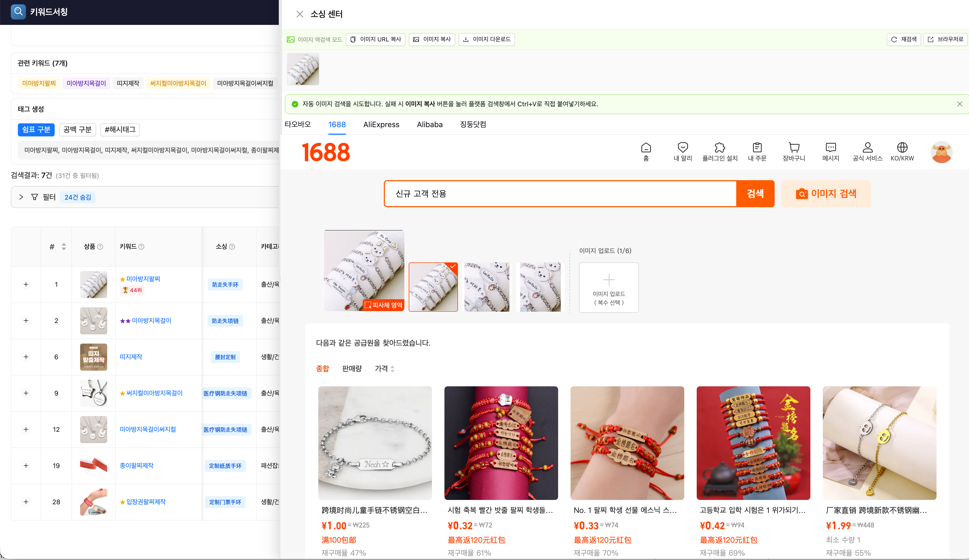Screen dimensions: 969x560
Task: Click the camera image search button
Action: 826,194
